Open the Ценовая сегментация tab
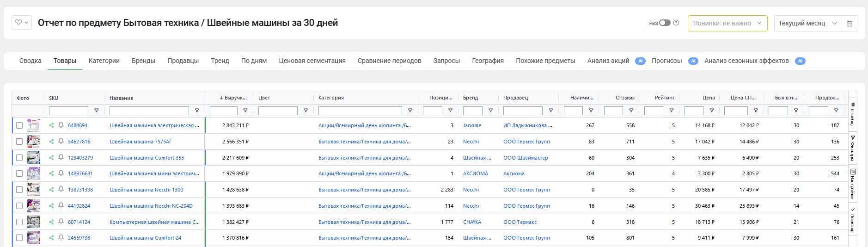This screenshot has height=247, width=868. (x=312, y=61)
